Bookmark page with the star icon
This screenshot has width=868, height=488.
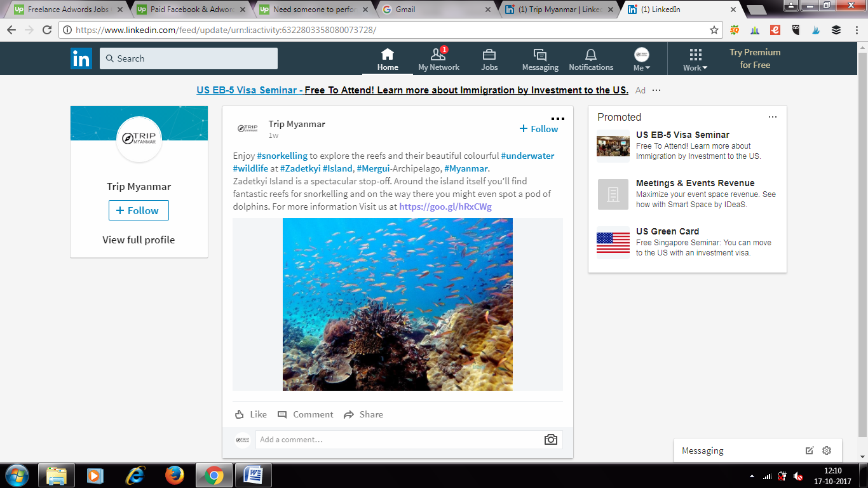click(714, 30)
